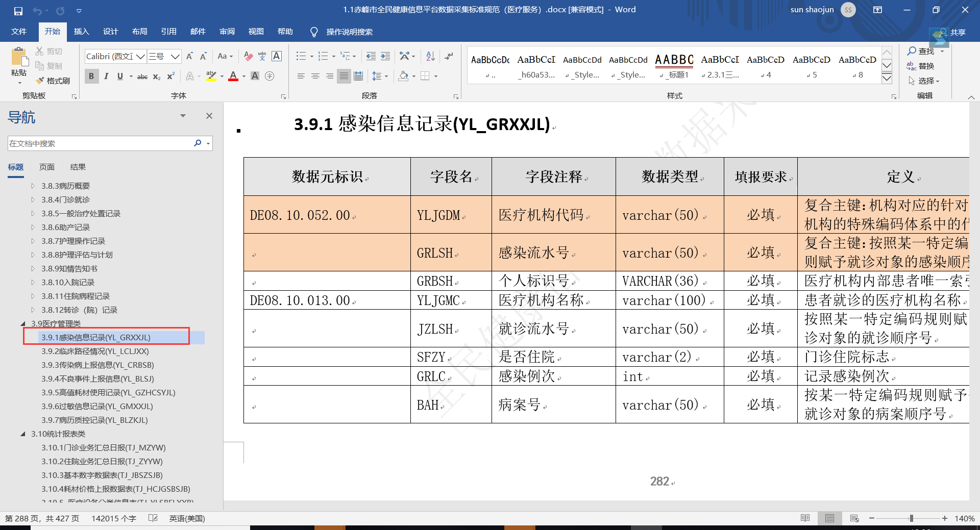Click the Paste clipboard icon
This screenshot has width=980, height=530.
point(19,57)
